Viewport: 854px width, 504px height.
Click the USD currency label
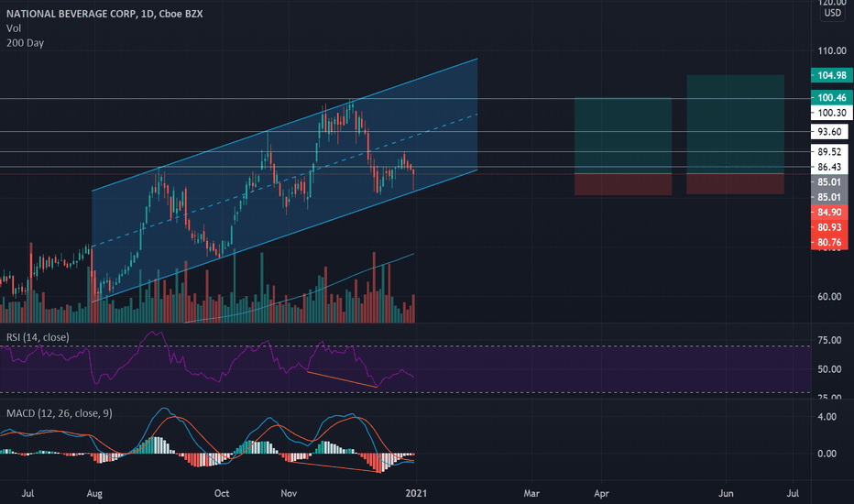tap(832, 13)
